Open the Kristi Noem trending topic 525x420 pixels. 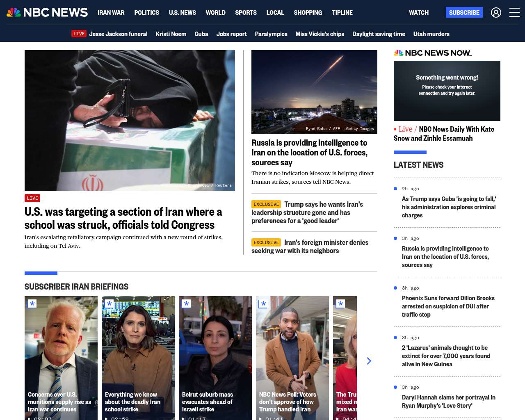tap(171, 34)
